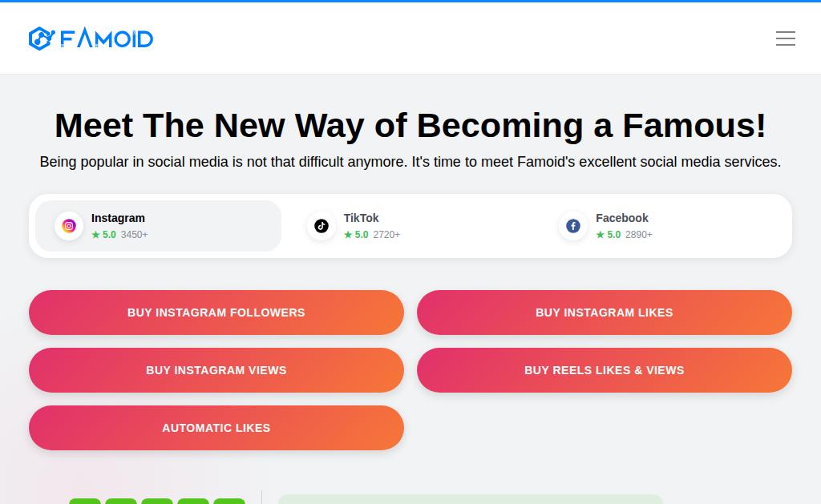Click the Instagram 3450+ review count
The image size is (821, 504).
[x=135, y=235]
